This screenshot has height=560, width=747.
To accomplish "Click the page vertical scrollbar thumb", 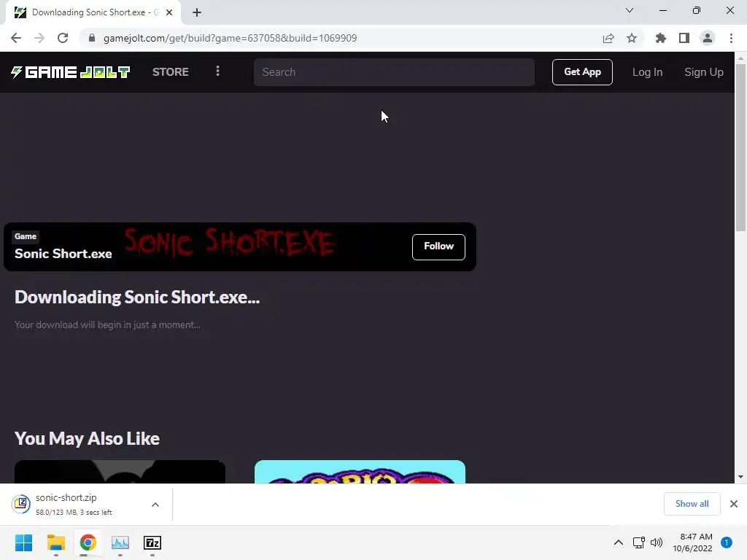I will (x=740, y=147).
